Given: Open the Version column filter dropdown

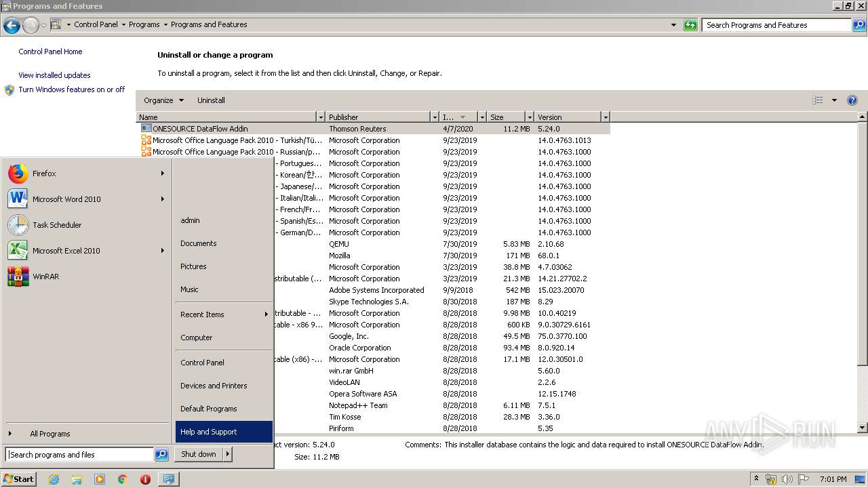Looking at the screenshot, I should 606,117.
